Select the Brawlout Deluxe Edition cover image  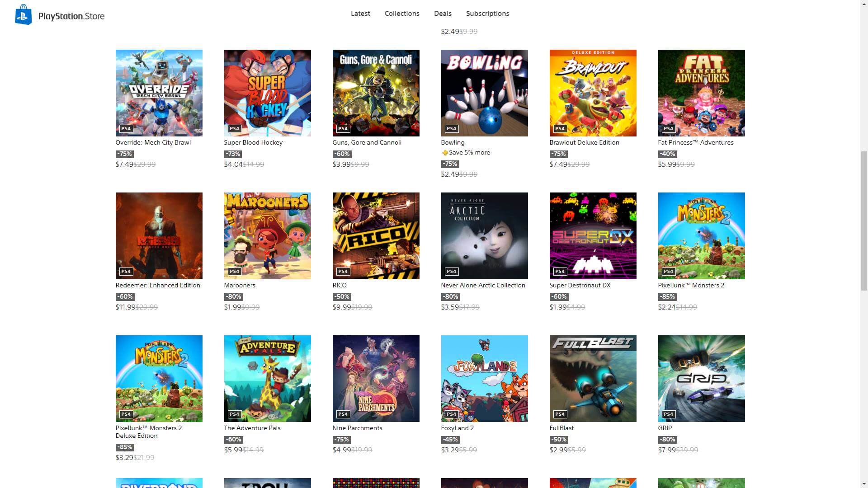pyautogui.click(x=593, y=93)
